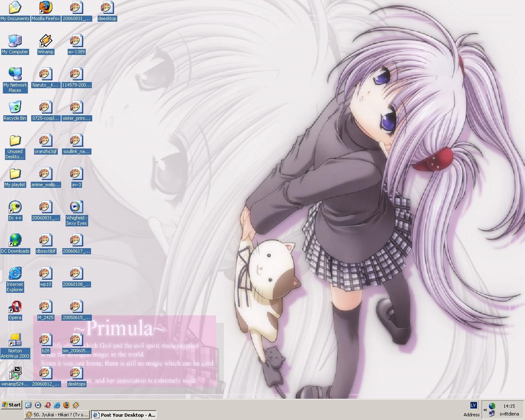Open the Winamp desktop shortcut
This screenshot has height=420, width=525.
point(46,44)
